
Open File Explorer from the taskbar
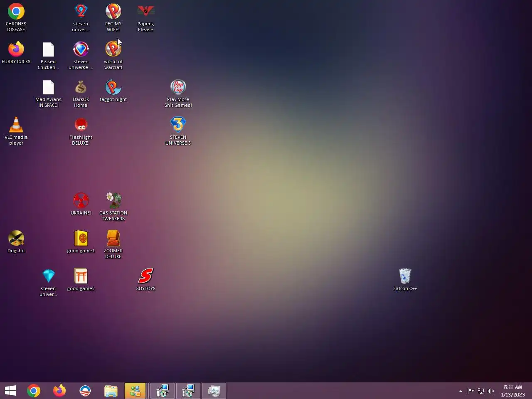(x=111, y=391)
